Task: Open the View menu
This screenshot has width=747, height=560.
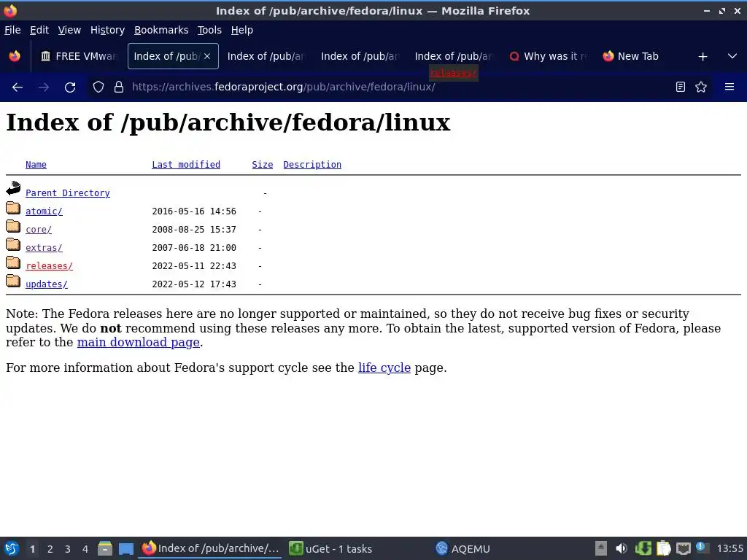Action: (x=69, y=30)
